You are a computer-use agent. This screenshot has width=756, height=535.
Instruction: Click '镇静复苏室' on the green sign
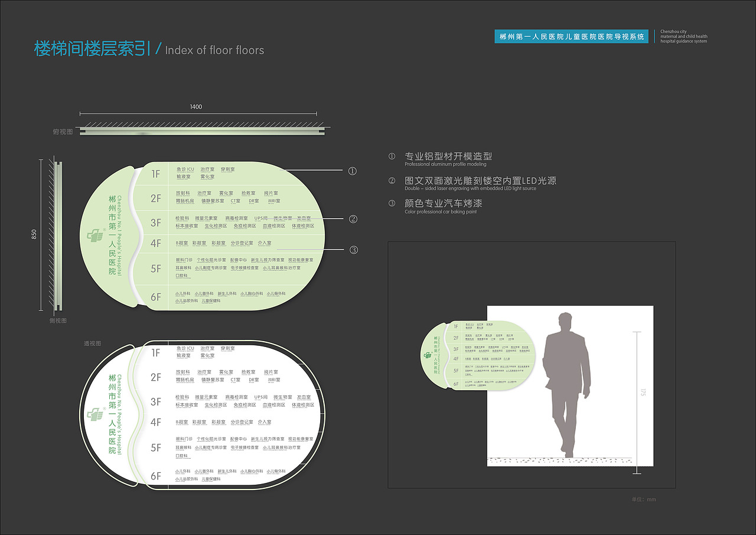click(x=213, y=201)
